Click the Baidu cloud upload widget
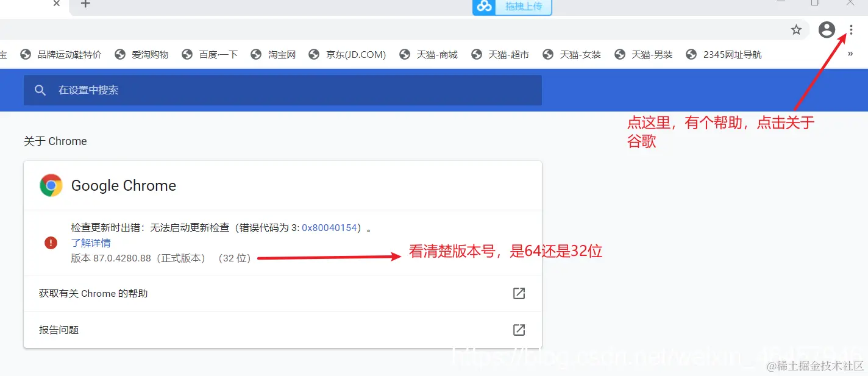 pyautogui.click(x=512, y=7)
